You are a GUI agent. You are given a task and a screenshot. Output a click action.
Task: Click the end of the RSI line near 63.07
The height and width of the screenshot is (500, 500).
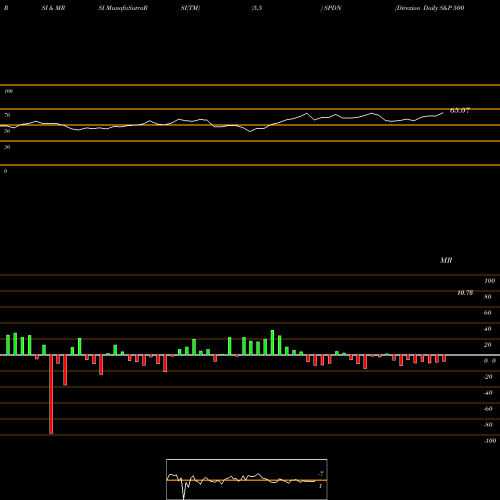click(443, 113)
